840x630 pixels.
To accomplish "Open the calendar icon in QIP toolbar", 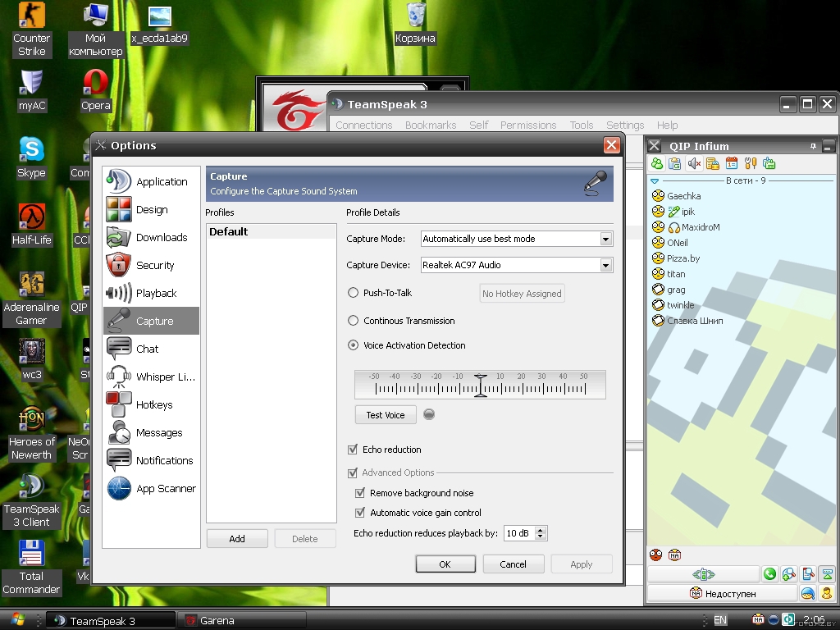I will (x=731, y=163).
